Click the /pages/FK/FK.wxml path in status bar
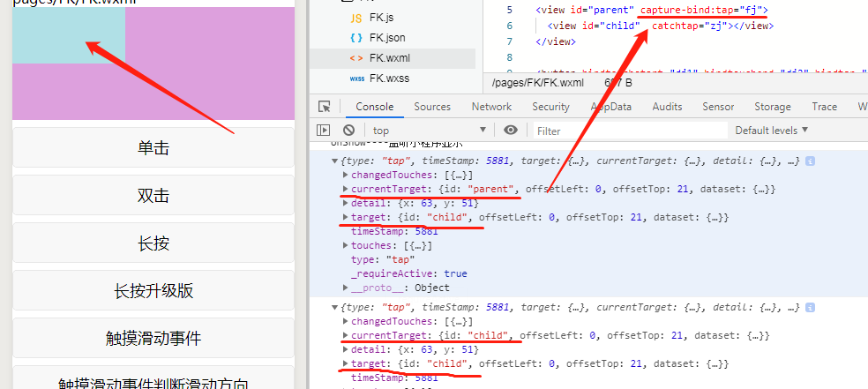 click(x=537, y=83)
